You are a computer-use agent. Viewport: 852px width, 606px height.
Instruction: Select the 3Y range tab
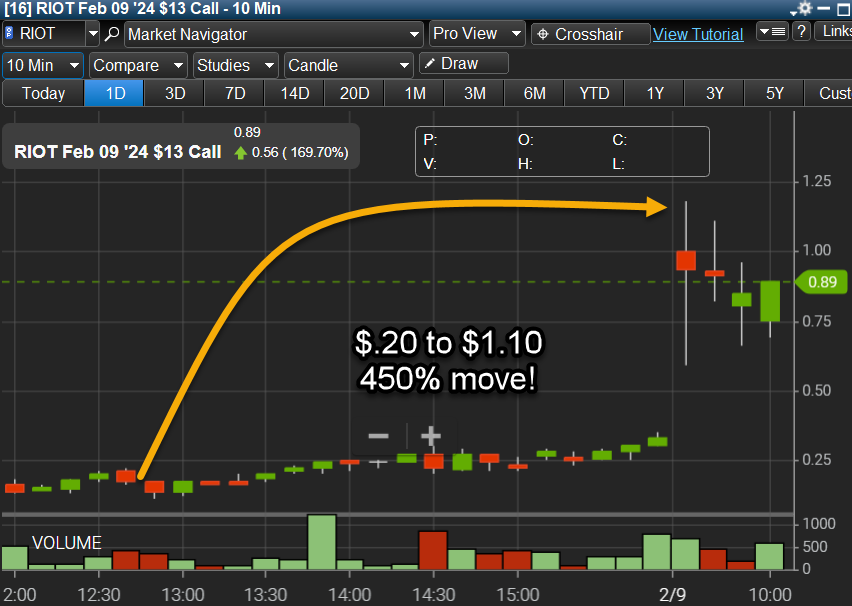click(x=714, y=93)
